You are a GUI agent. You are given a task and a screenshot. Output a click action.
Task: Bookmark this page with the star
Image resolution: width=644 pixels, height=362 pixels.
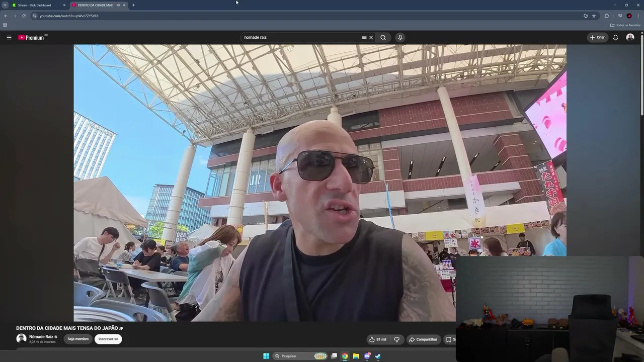pyautogui.click(x=594, y=16)
